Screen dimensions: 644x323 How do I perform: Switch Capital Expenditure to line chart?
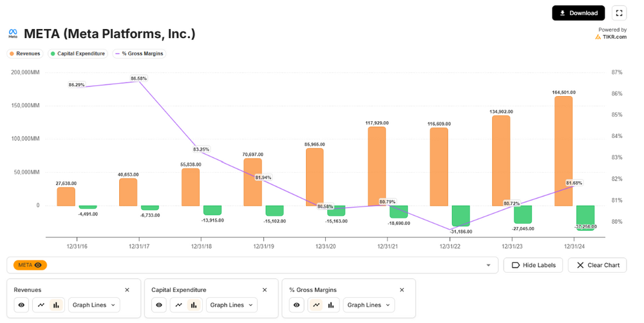[178, 305]
